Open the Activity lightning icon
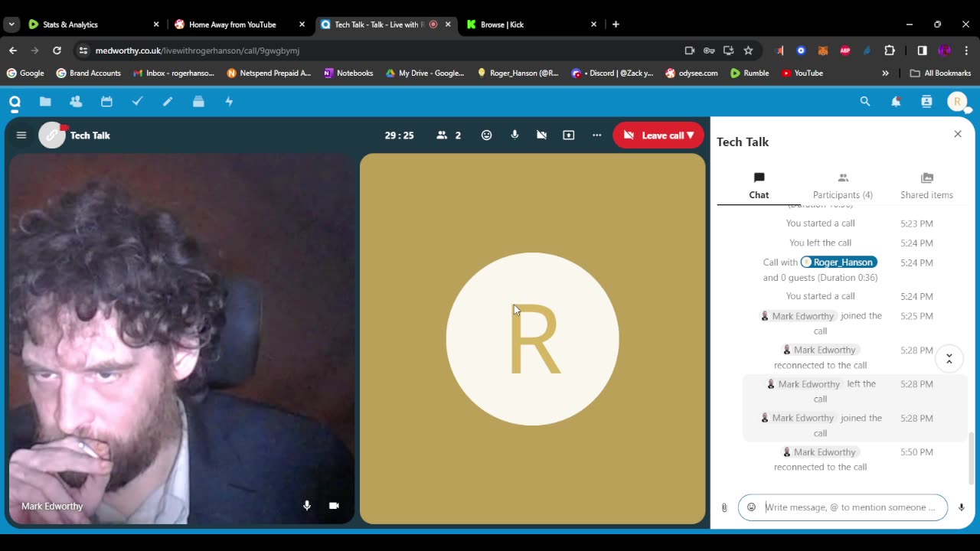The height and width of the screenshot is (551, 980). [x=229, y=102]
